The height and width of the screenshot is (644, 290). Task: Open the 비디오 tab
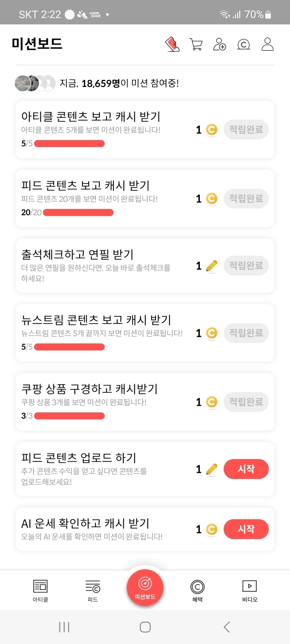[249, 591]
